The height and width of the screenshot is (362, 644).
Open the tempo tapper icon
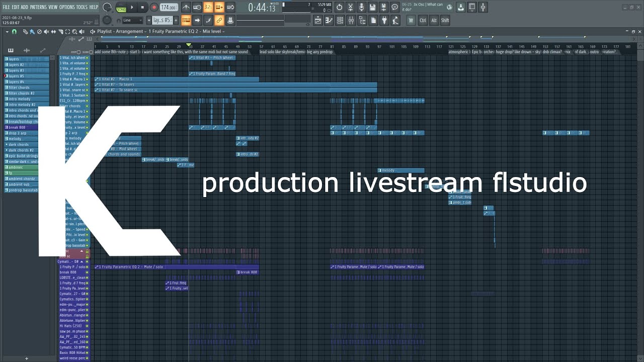[395, 20]
